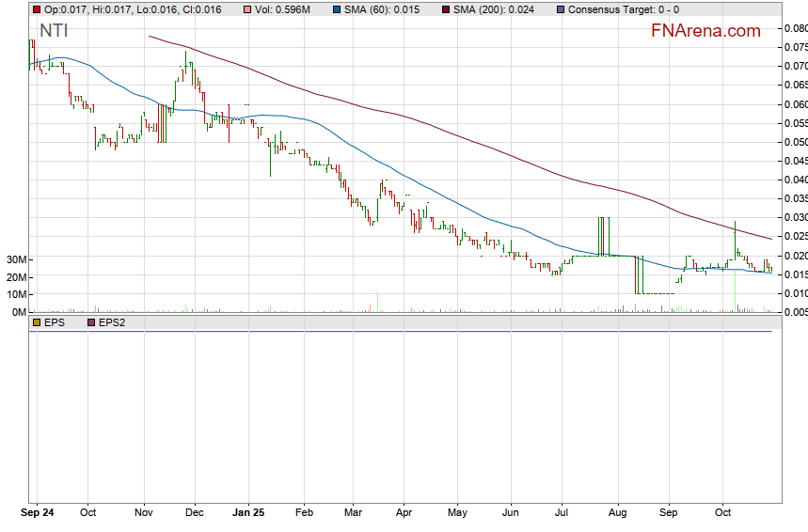Image resolution: width=808 pixels, height=532 pixels.
Task: Click the dark red SMA (200) swatch
Action: (x=445, y=9)
